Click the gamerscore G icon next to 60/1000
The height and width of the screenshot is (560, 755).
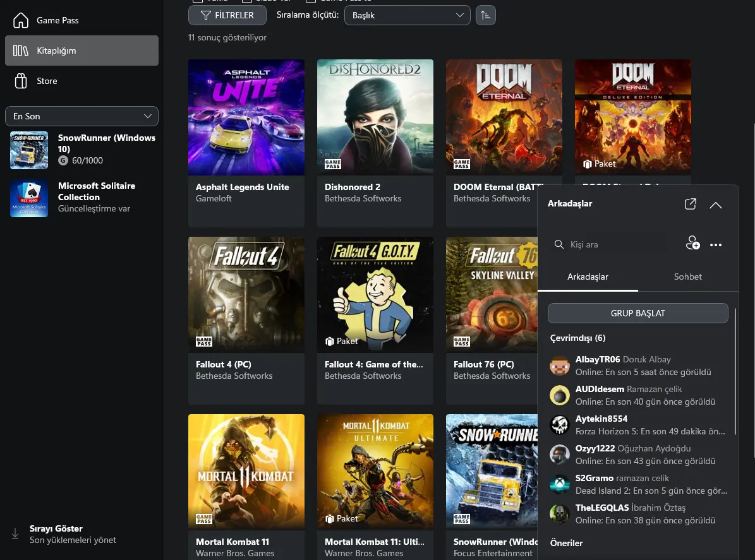63,161
